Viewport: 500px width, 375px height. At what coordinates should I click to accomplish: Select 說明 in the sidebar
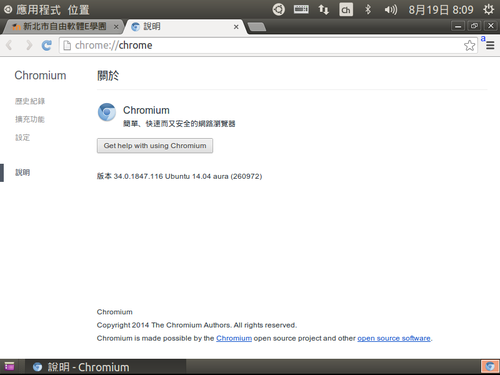tap(22, 172)
